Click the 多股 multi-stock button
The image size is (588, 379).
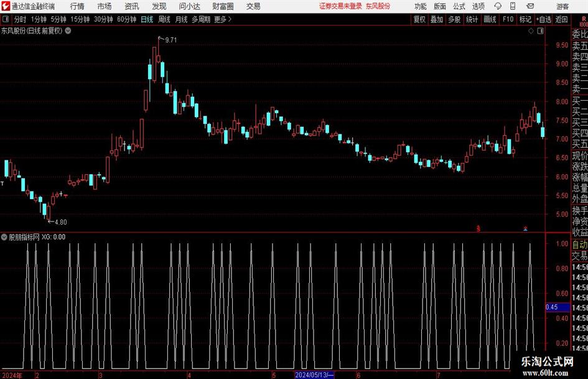click(454, 19)
